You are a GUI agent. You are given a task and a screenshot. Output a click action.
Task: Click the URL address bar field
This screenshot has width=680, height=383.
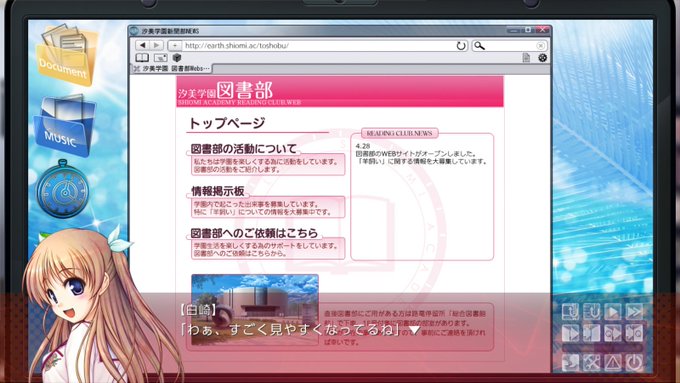(319, 46)
